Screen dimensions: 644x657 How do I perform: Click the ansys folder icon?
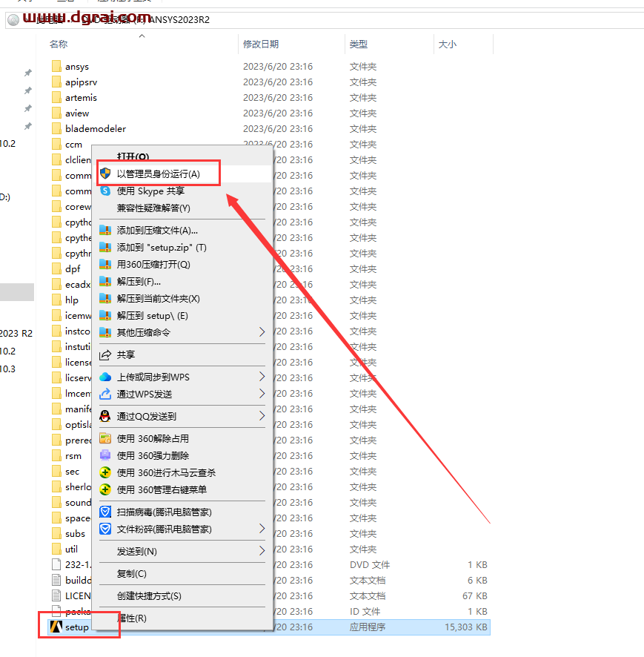pyautogui.click(x=56, y=66)
